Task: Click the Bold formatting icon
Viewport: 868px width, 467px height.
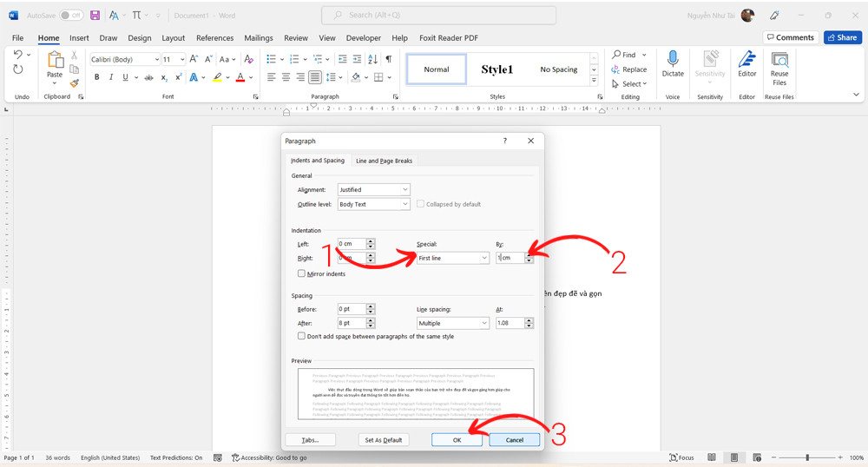Action: (97, 77)
